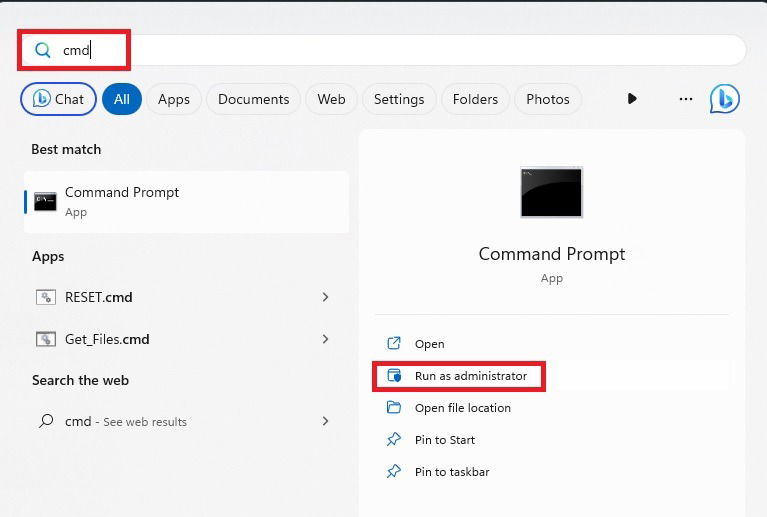
Task: Switch to the Apps filter tab
Action: tap(174, 99)
